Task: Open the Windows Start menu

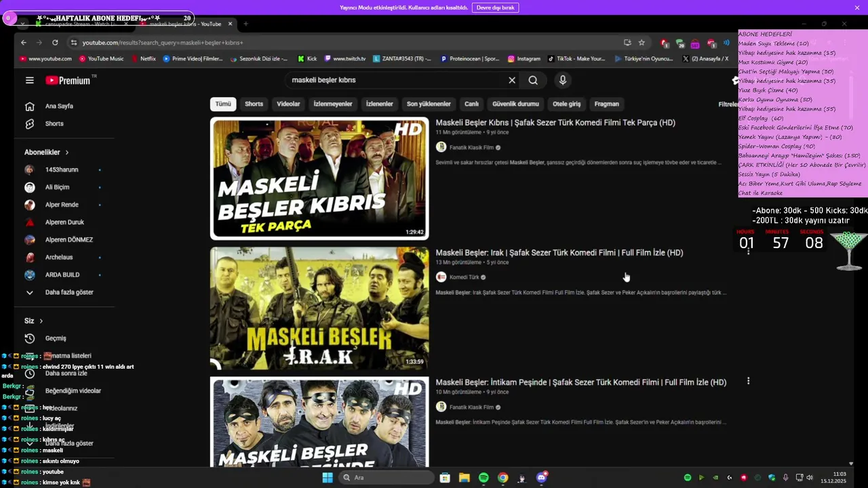Action: click(x=328, y=478)
